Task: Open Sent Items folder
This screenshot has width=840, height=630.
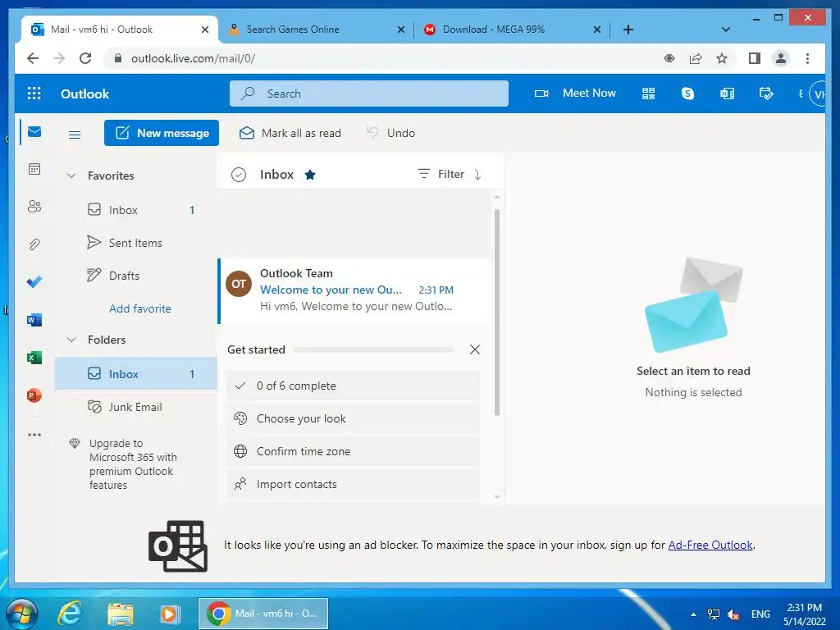Action: coord(135,243)
